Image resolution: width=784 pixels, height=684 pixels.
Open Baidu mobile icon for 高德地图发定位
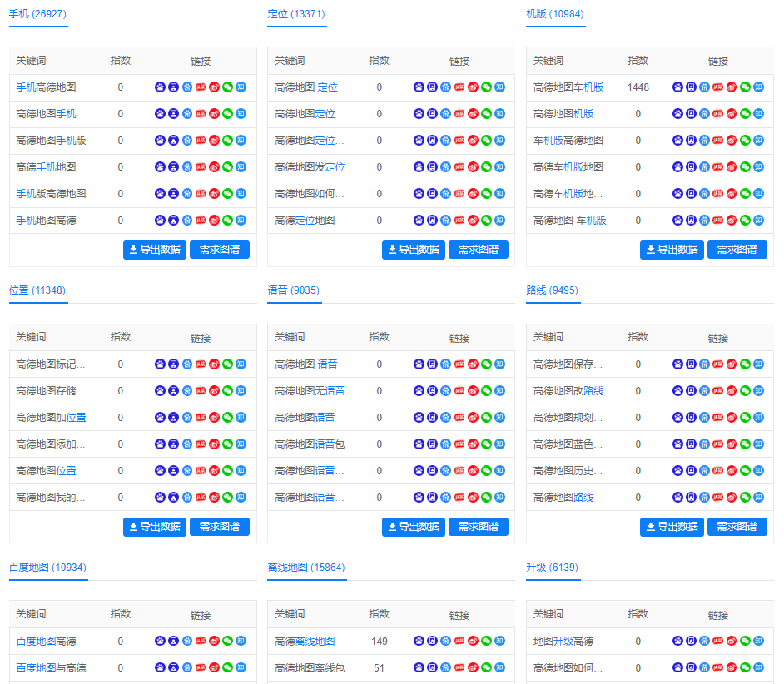click(433, 167)
